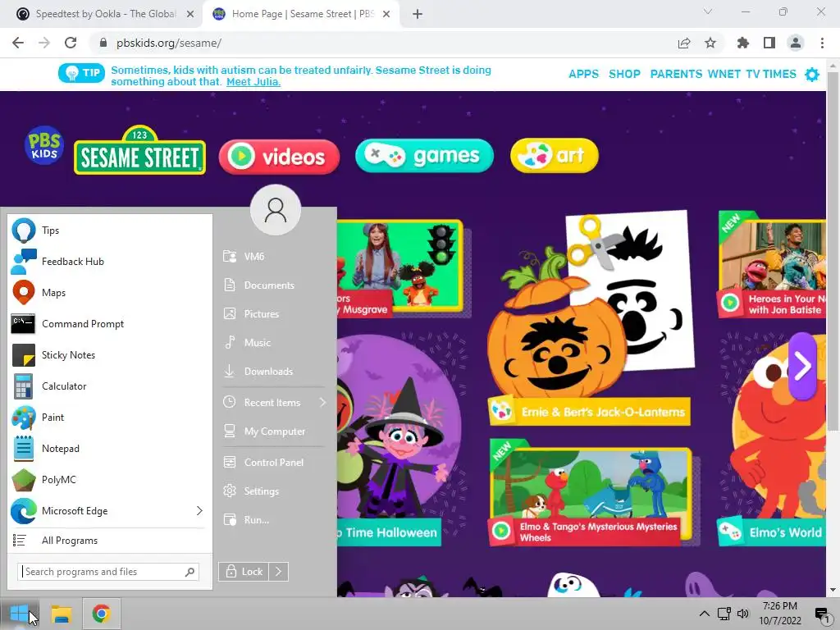
Task: Open Chrome profile avatar
Action: tap(796, 43)
